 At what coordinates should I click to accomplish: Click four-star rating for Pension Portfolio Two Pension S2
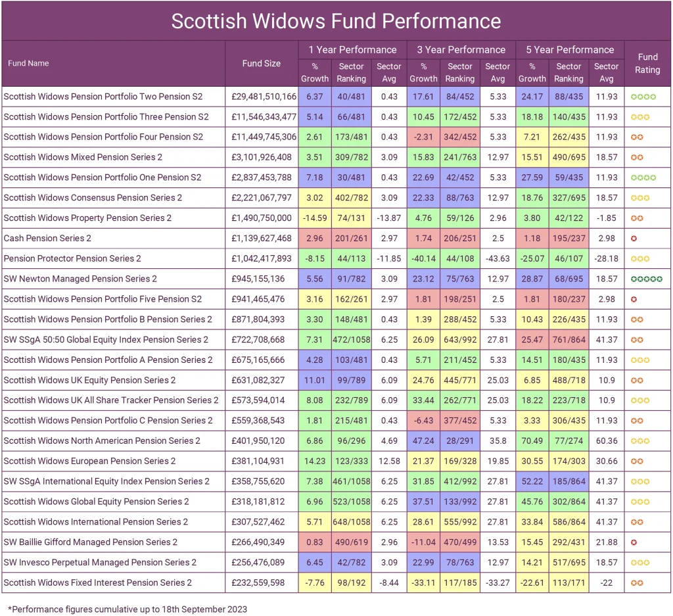pyautogui.click(x=647, y=97)
